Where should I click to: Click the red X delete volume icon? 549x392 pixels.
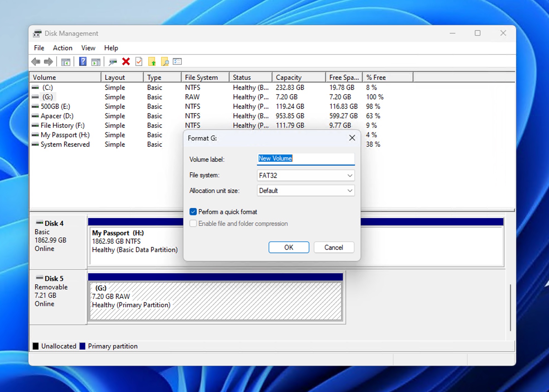[x=126, y=62]
